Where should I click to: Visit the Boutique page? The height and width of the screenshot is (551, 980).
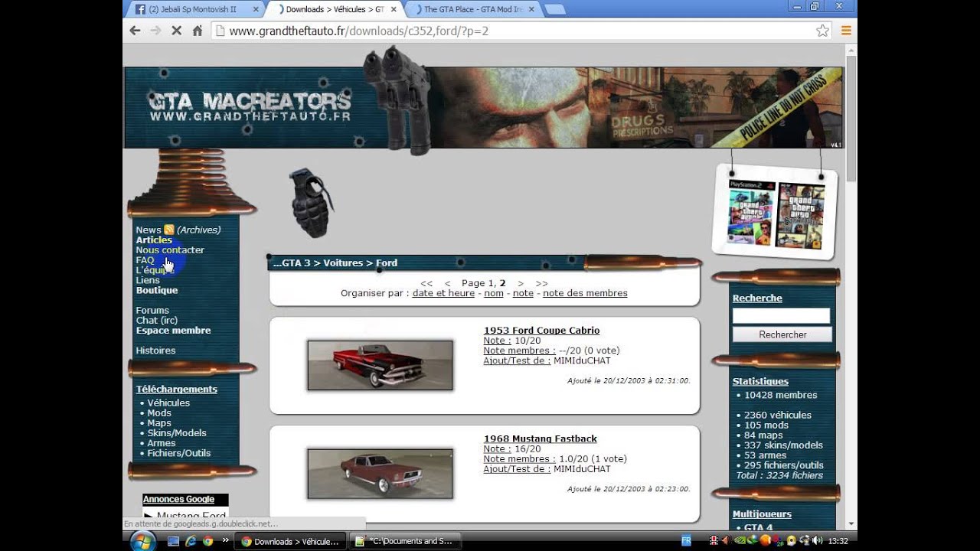(157, 290)
